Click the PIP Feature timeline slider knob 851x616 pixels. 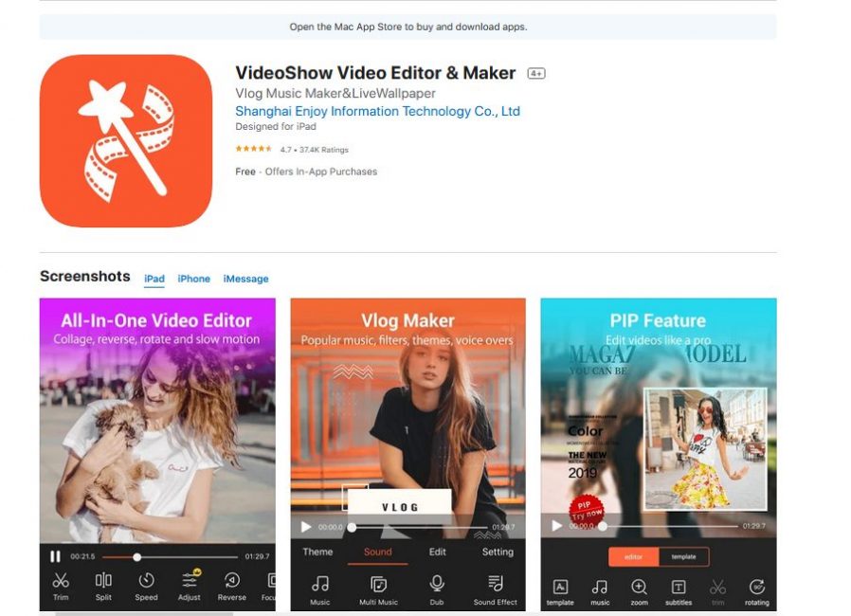[x=603, y=526]
